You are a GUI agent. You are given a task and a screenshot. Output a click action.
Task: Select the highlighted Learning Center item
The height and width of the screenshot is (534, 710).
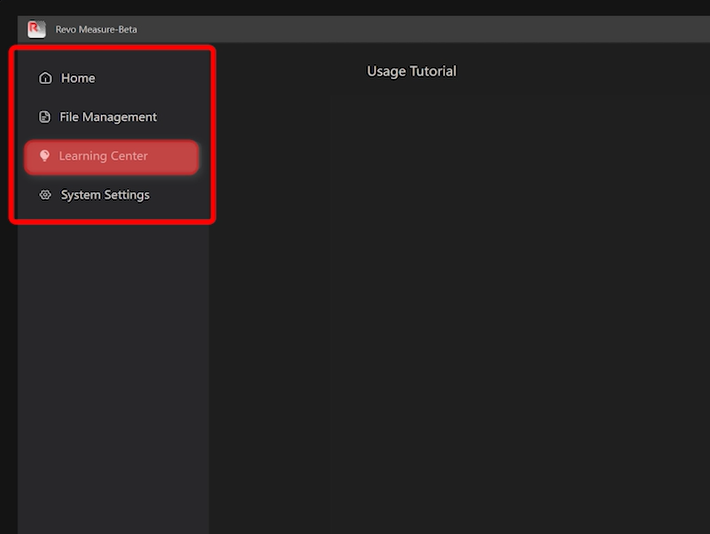point(111,156)
